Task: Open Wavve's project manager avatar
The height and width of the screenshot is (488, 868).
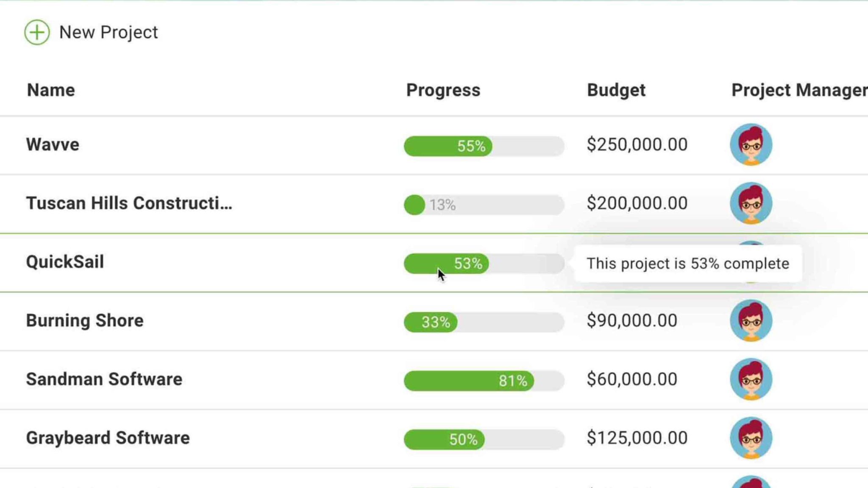Action: tap(751, 144)
